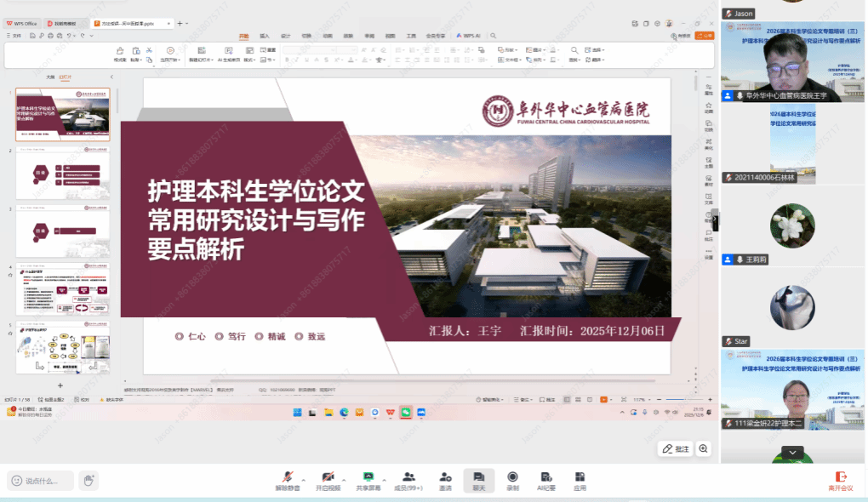Viewport: 868px width, 502px height.
Task: Expand audio options arrow next to 解除静音
Action: [x=302, y=478]
